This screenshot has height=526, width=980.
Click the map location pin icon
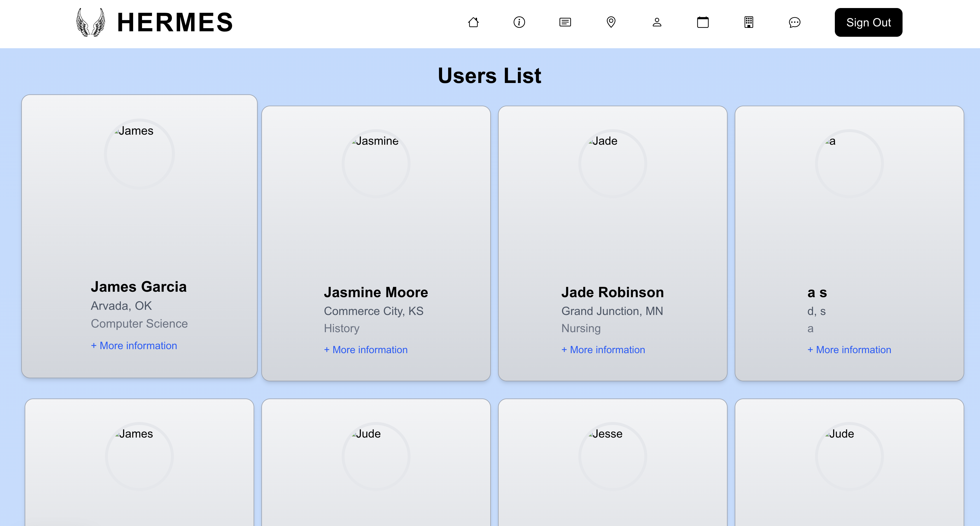click(611, 22)
